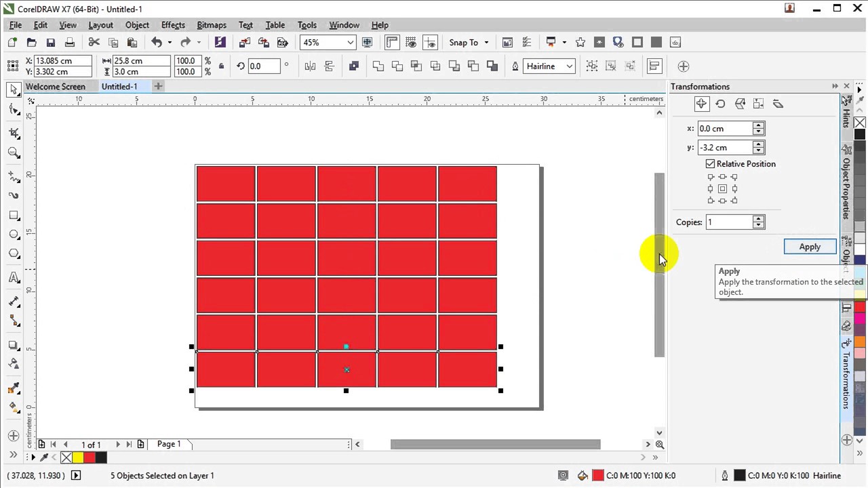Select the Parallel Dimension tool
Image resolution: width=868 pixels, height=488 pixels.
click(14, 302)
